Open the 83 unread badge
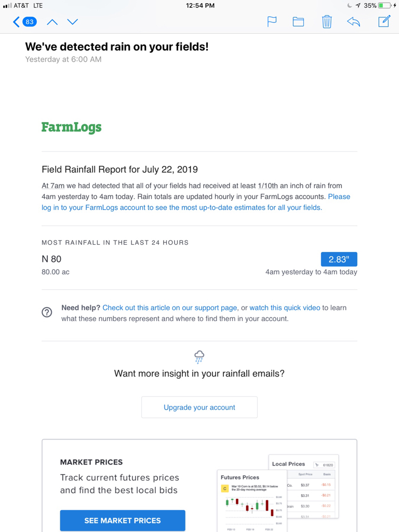 coord(30,22)
